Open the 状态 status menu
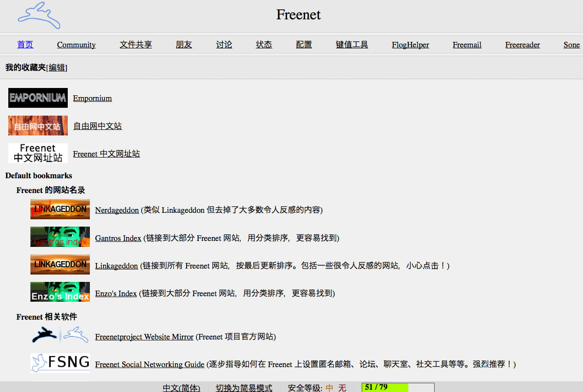 [x=264, y=45]
